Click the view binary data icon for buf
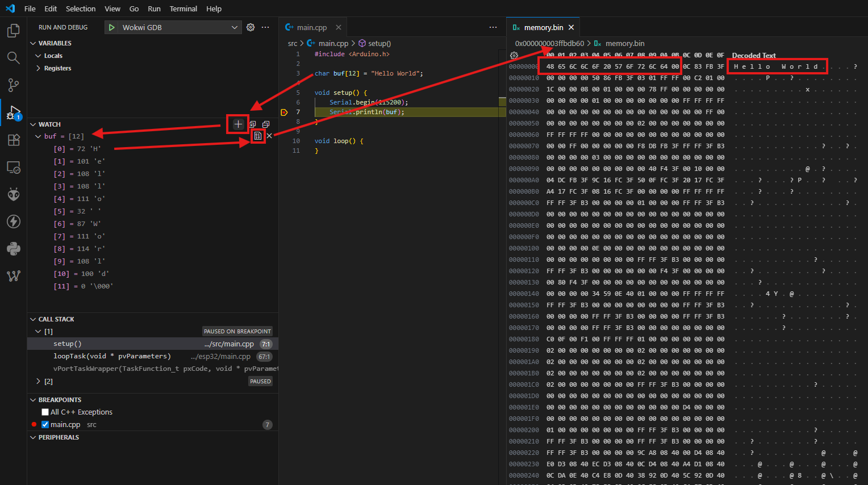 [258, 136]
